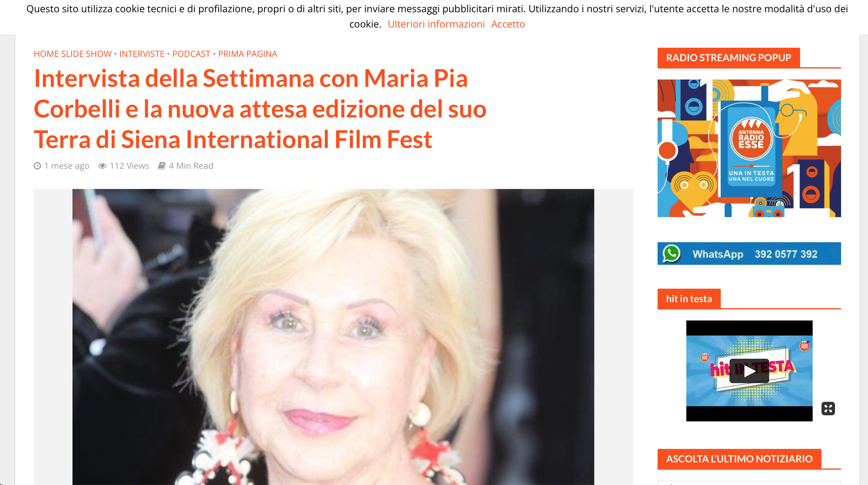The image size is (868, 485).
Task: Go to the PODCAST category
Action: click(x=191, y=54)
